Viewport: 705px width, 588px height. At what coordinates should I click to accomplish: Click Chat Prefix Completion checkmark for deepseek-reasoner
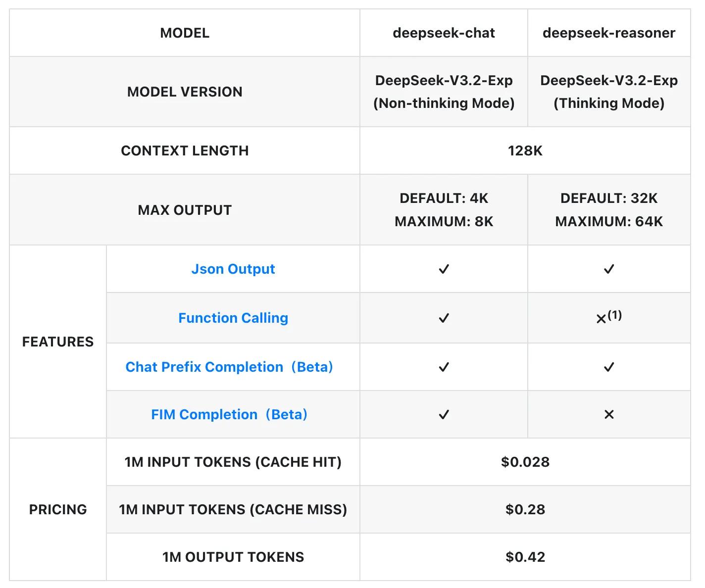(608, 367)
